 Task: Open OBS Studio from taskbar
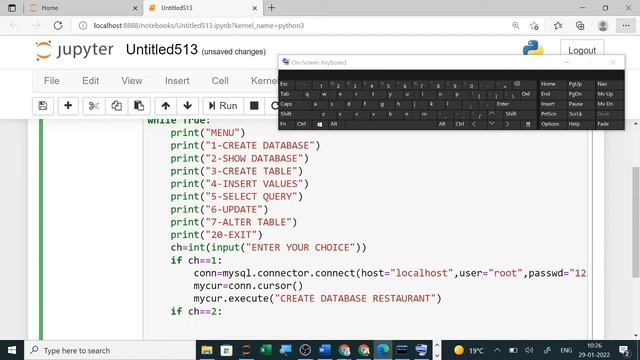click(305, 350)
